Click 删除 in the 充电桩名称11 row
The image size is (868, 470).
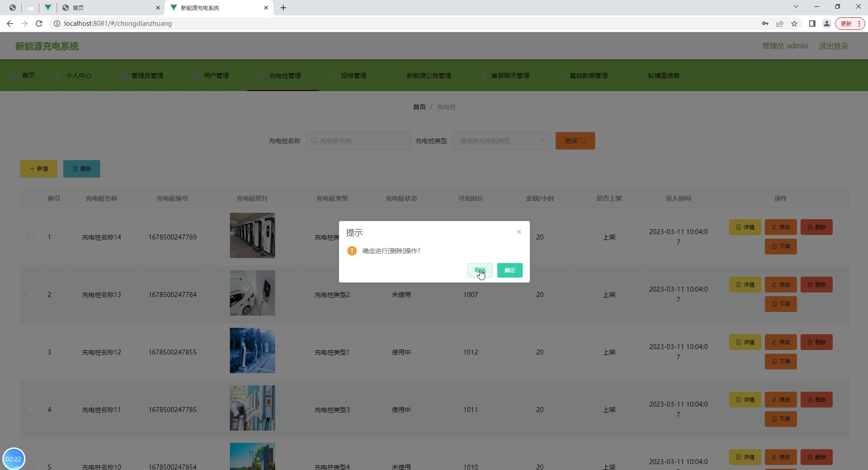point(816,400)
